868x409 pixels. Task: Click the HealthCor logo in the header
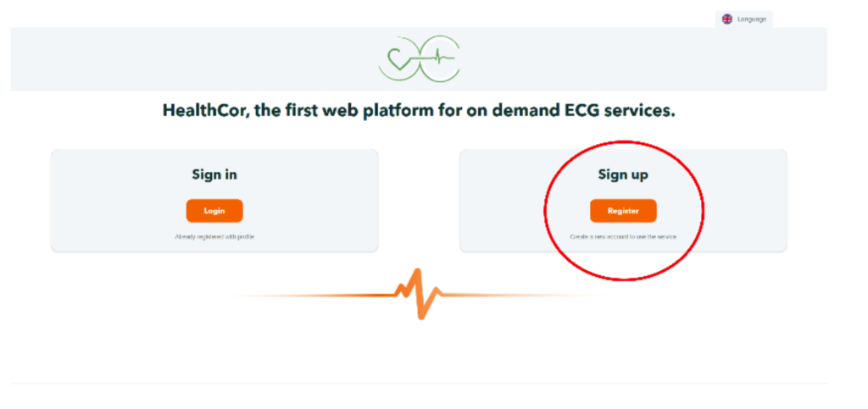pyautogui.click(x=419, y=59)
